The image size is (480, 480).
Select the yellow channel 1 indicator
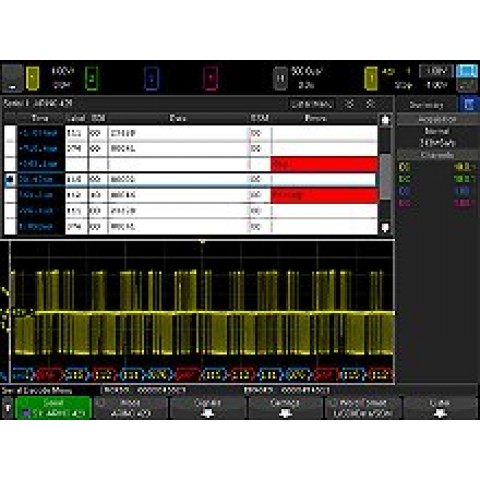point(32,78)
